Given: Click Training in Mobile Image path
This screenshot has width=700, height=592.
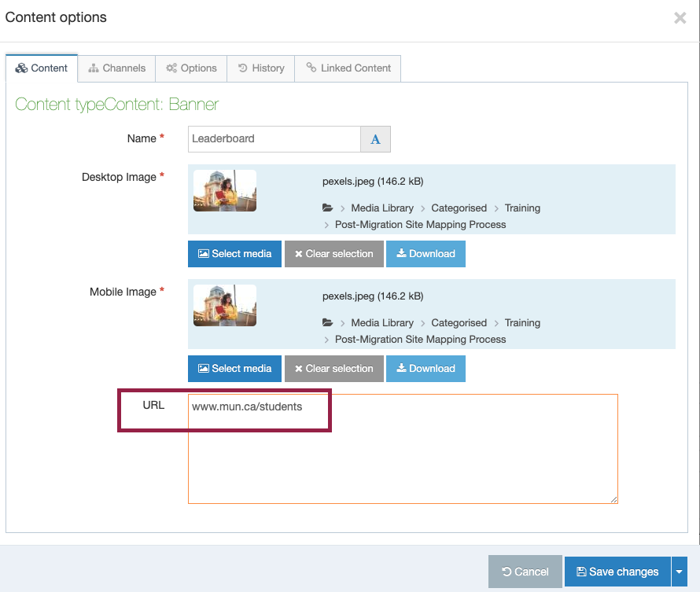Looking at the screenshot, I should click(x=522, y=322).
